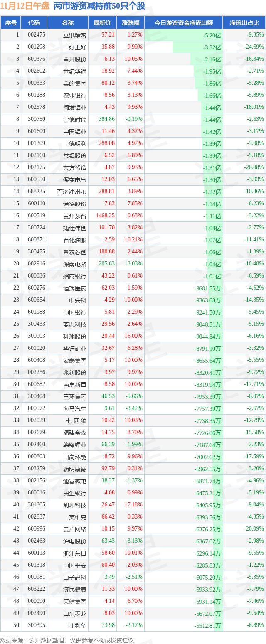266x644 pixels.
Task: Click stock name 菲利华
Action: coord(78,626)
